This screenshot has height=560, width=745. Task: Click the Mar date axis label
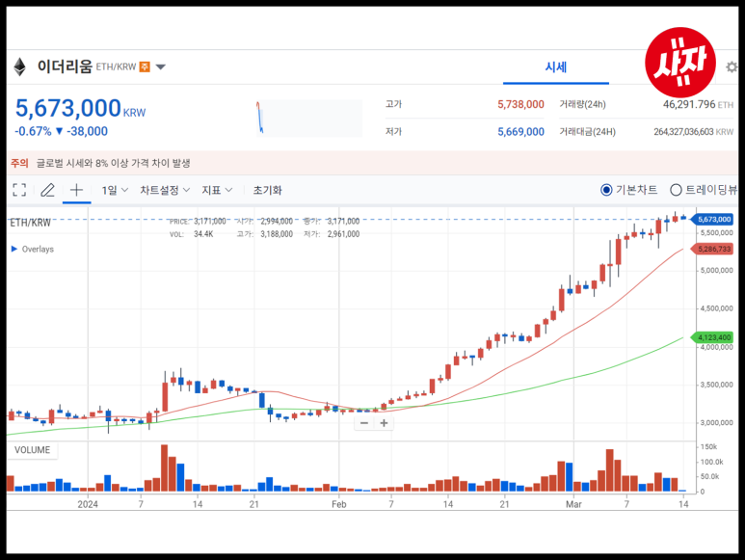coord(573,504)
